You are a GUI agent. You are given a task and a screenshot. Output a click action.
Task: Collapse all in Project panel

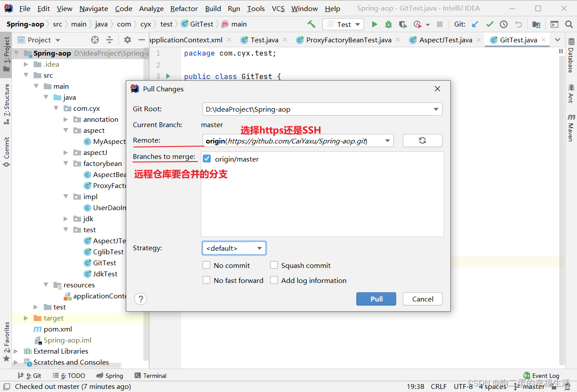pos(110,40)
